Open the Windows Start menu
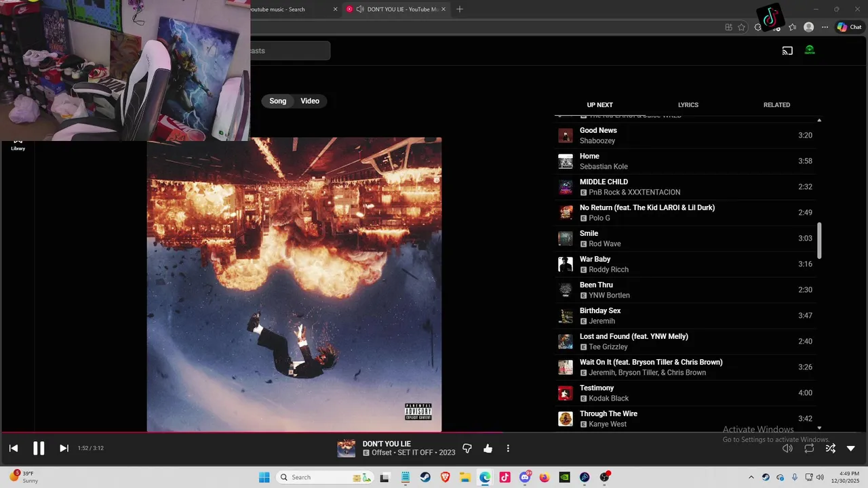Screen dimensions: 868x488 point(264,477)
